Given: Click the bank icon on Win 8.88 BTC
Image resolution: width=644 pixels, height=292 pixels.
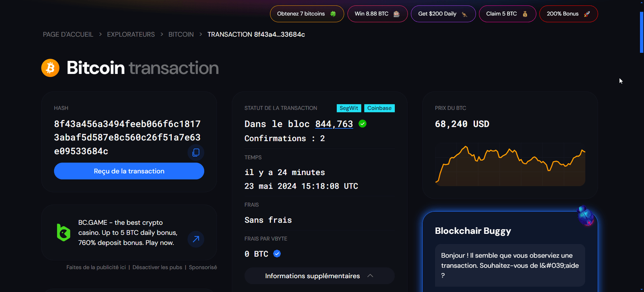Looking at the screenshot, I should tap(396, 14).
